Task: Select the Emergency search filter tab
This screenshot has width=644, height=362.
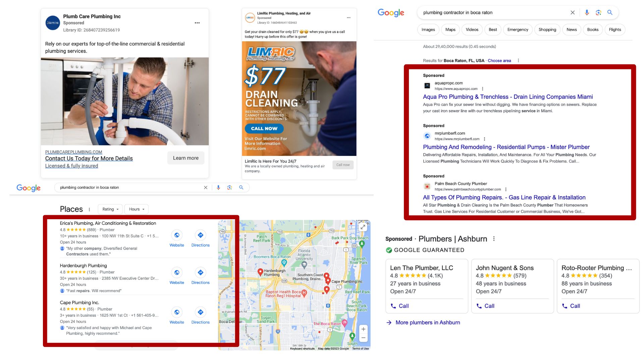Action: 518,29
